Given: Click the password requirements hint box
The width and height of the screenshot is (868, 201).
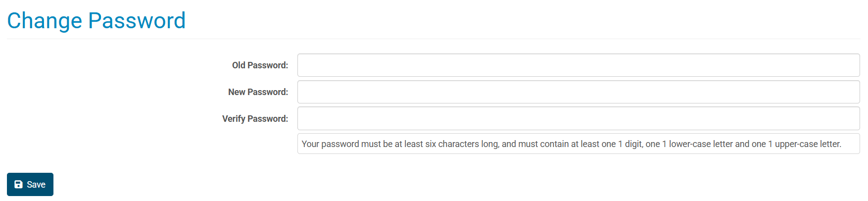Looking at the screenshot, I should point(579,144).
